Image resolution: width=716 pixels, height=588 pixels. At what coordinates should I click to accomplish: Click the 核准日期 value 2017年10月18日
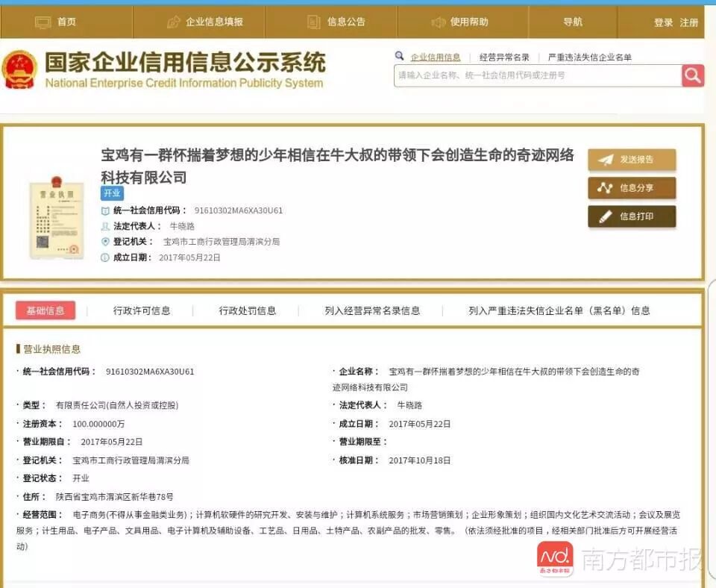420,460
